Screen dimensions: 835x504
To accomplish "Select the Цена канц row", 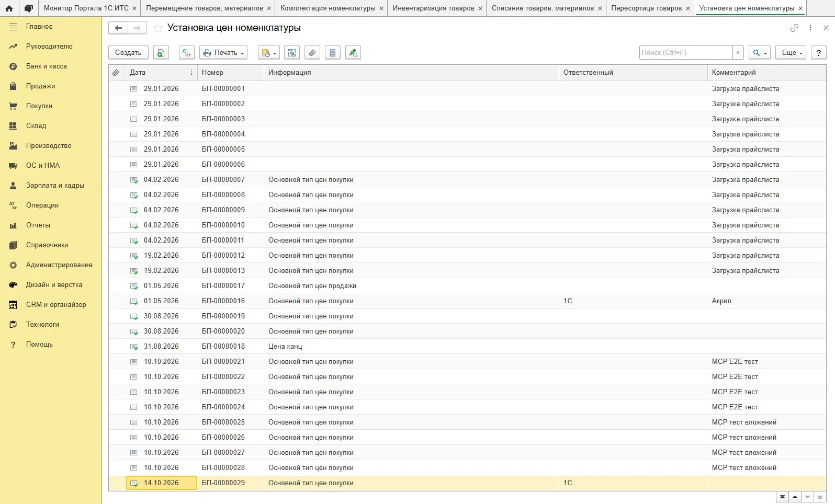I will 467,347.
